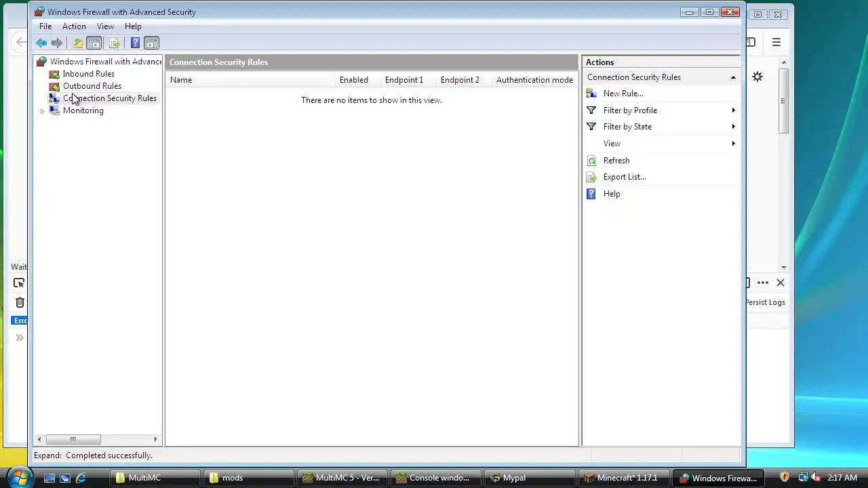Switch to the Minecraft* 1.17.1 taskbar button

click(x=623, y=478)
